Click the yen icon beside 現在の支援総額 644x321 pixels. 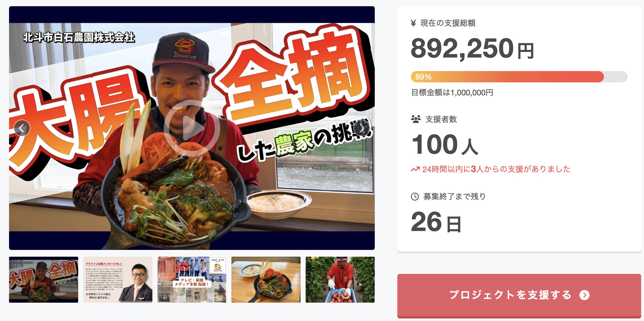[x=413, y=23]
